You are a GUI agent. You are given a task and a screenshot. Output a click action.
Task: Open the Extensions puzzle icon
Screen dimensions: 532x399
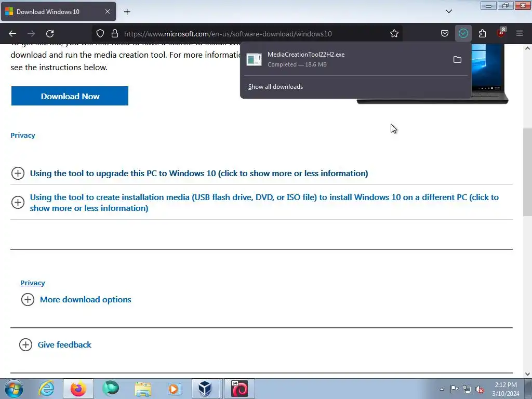tap(482, 33)
